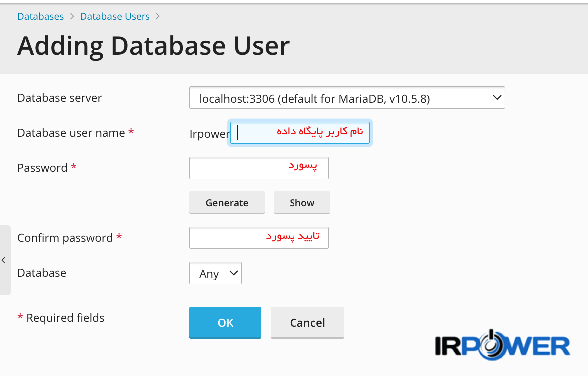Cancel adding the database user
588x376 pixels.
click(x=307, y=323)
